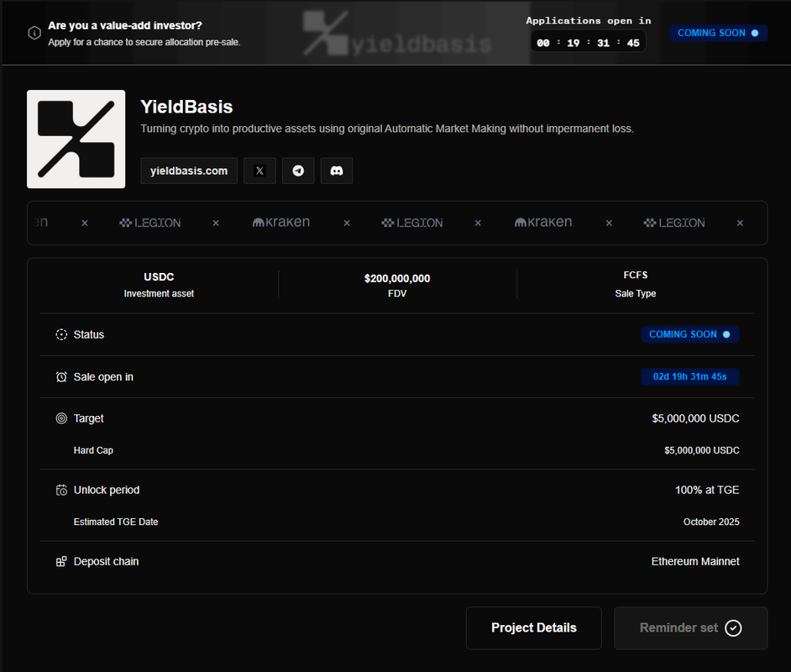Screen dimensions: 791x672
Task: Click 'Are you a value-add investor?' heading
Action: [125, 26]
